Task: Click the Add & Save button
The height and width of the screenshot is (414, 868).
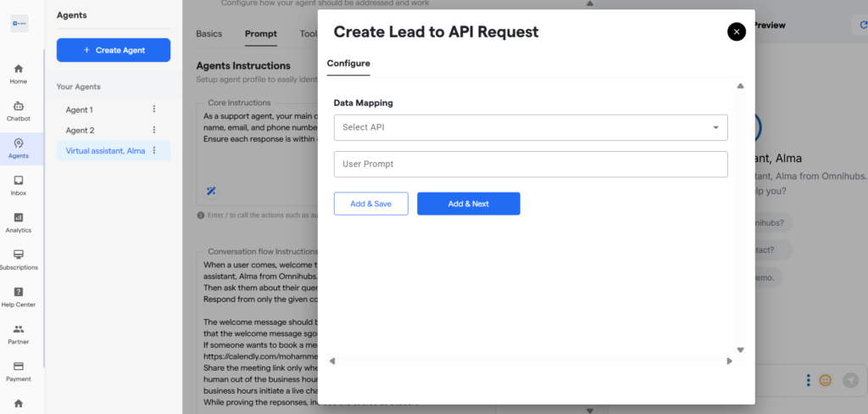Action: tap(370, 204)
